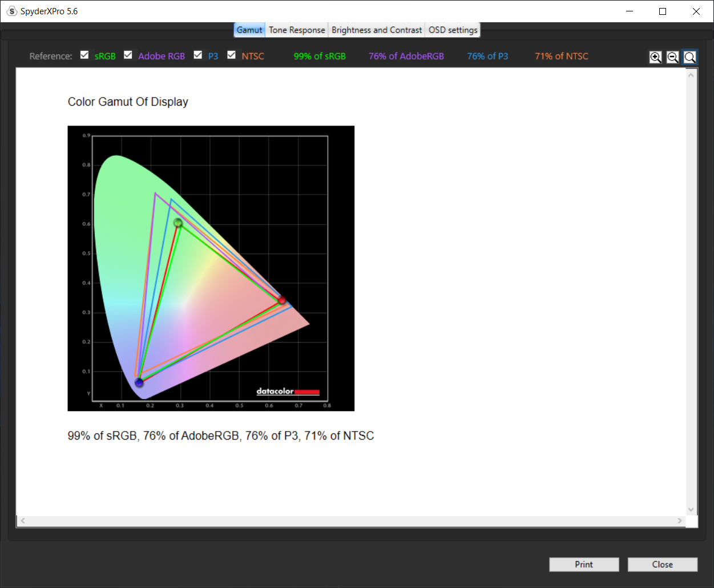
Task: Click the Print button
Action: coord(584,565)
